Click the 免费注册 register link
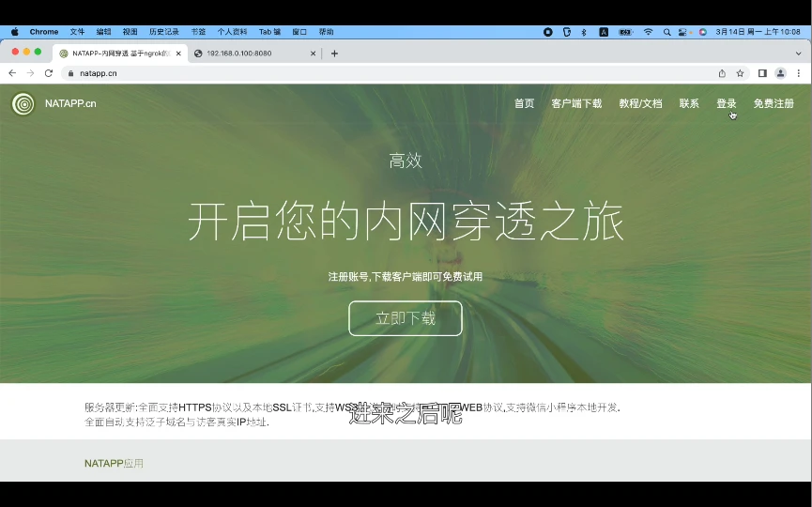Image resolution: width=812 pixels, height=507 pixels. pos(774,103)
